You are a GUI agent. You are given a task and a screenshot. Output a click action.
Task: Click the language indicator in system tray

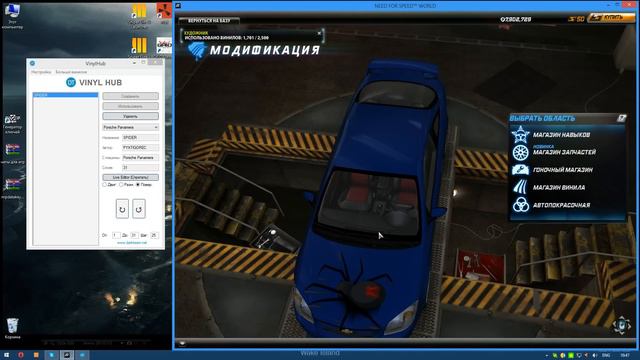click(x=606, y=356)
